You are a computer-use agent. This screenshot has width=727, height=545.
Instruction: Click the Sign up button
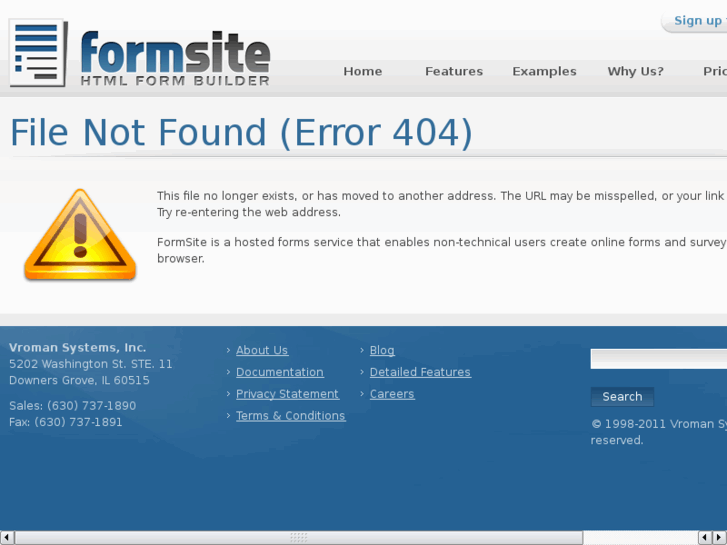click(694, 21)
